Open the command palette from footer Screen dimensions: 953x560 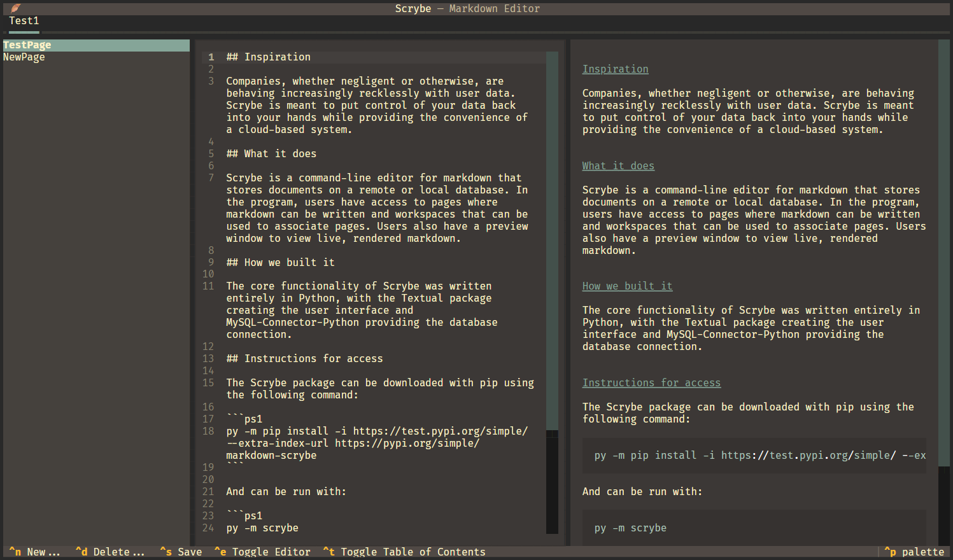click(x=914, y=552)
